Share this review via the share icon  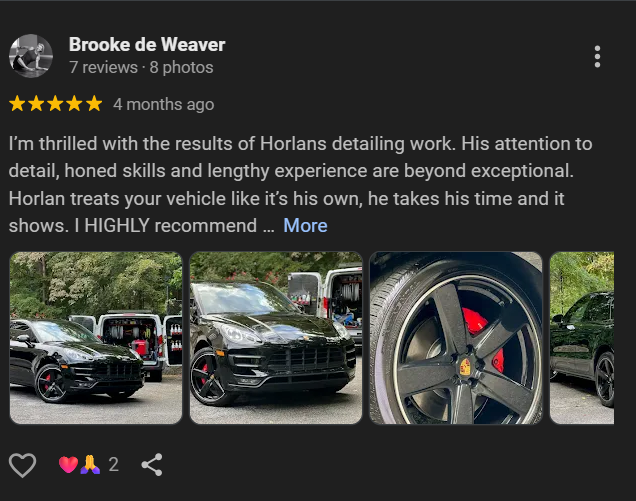point(152,464)
